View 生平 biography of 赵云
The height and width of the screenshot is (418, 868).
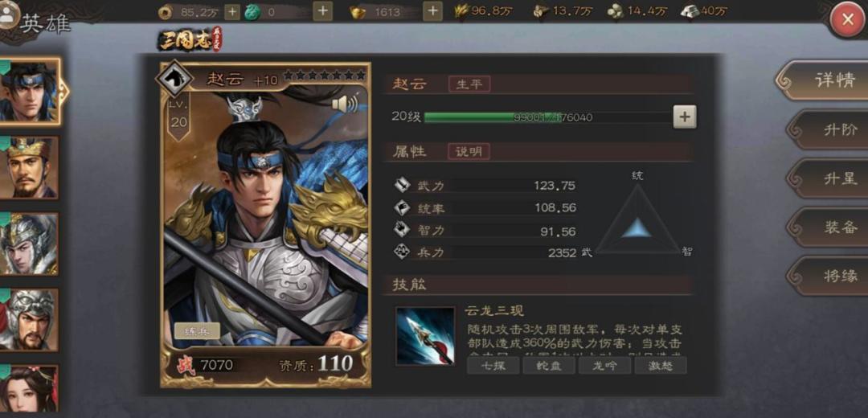pyautogui.click(x=469, y=84)
